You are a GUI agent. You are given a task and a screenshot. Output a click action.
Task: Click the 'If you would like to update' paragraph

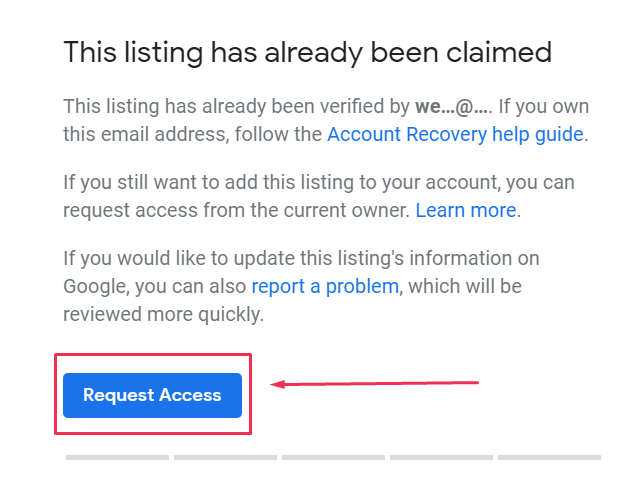300,259
